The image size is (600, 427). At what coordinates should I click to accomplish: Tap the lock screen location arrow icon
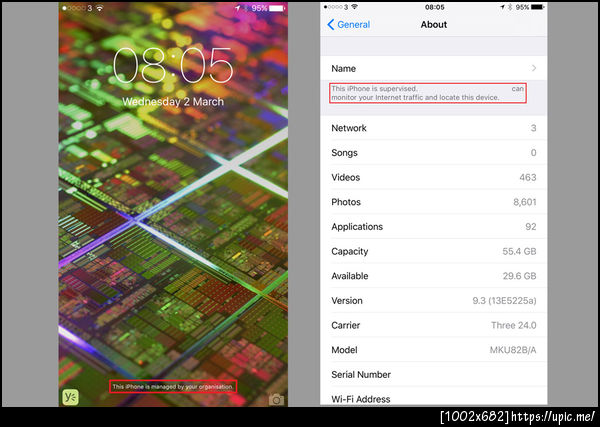(x=238, y=8)
